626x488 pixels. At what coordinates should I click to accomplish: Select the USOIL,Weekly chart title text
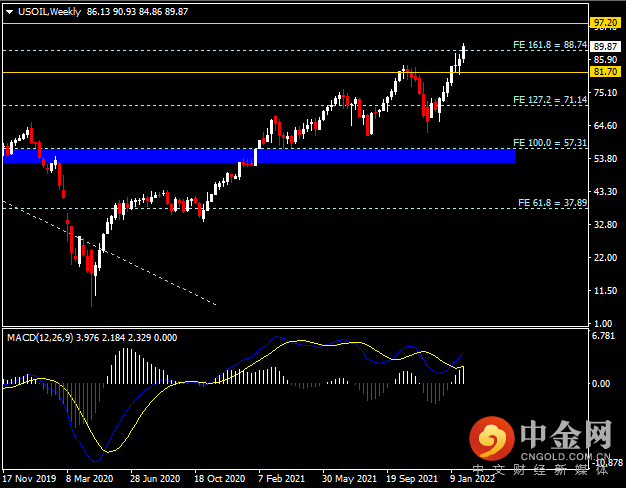pyautogui.click(x=50, y=12)
